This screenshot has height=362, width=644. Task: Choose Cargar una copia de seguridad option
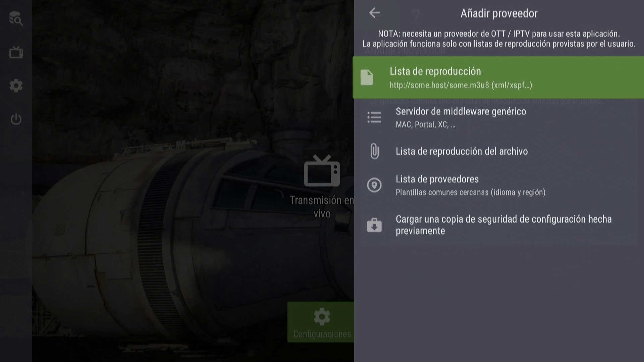(x=503, y=225)
